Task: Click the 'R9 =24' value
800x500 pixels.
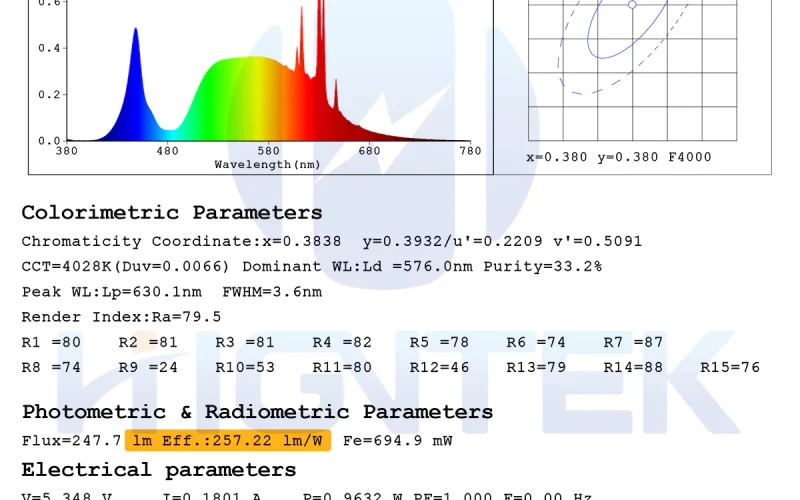Action: pyautogui.click(x=148, y=367)
